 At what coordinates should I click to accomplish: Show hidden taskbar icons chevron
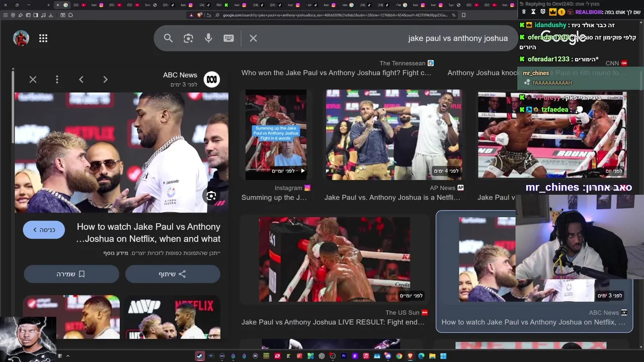(67, 356)
